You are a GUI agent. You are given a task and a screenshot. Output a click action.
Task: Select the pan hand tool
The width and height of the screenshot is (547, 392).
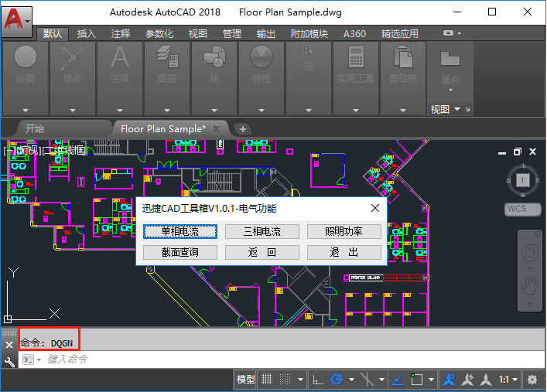click(x=529, y=287)
